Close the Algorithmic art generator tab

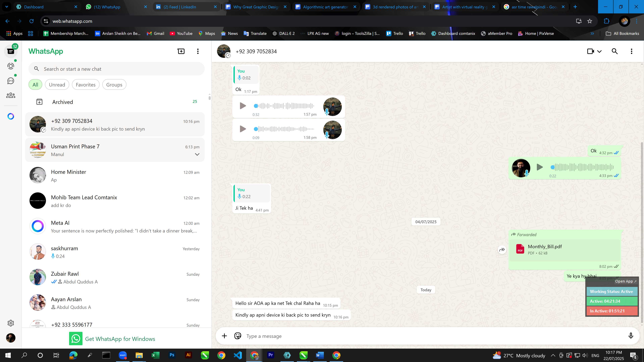355,7
